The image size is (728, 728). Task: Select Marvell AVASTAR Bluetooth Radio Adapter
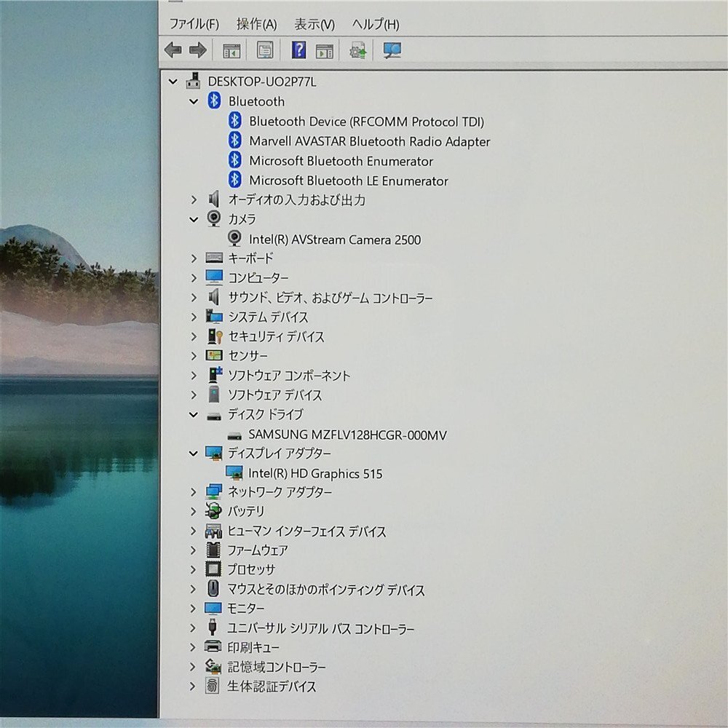click(x=370, y=141)
